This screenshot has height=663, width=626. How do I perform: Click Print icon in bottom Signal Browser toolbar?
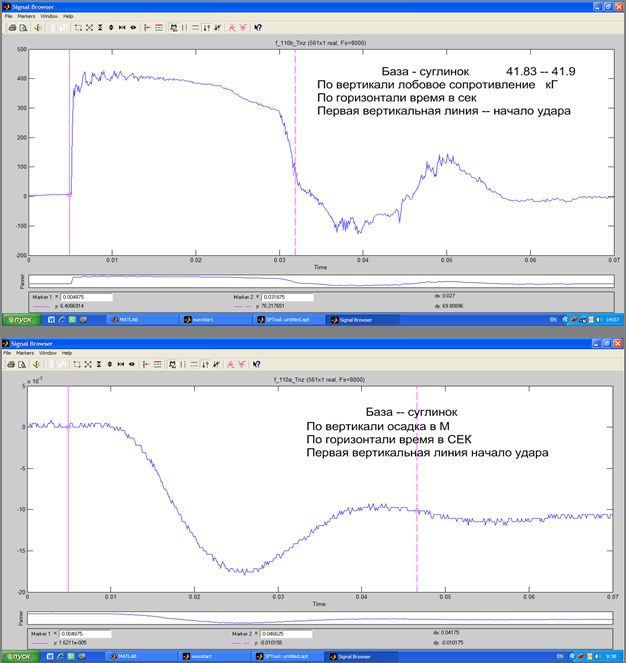pos(12,364)
